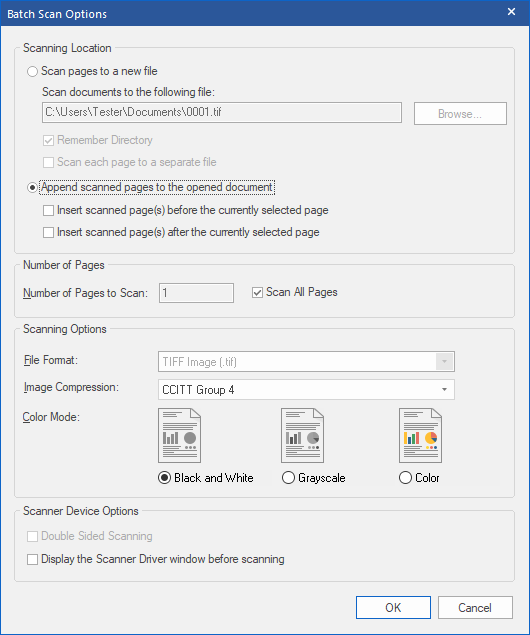Select the Black and White radio button
Viewport: 530px width, 635px height.
pos(164,478)
